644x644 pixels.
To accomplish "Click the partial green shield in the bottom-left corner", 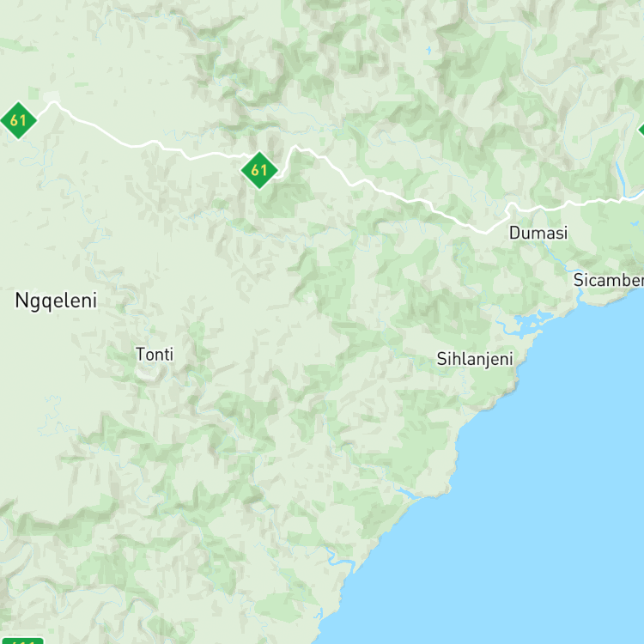I will pos(21,641).
